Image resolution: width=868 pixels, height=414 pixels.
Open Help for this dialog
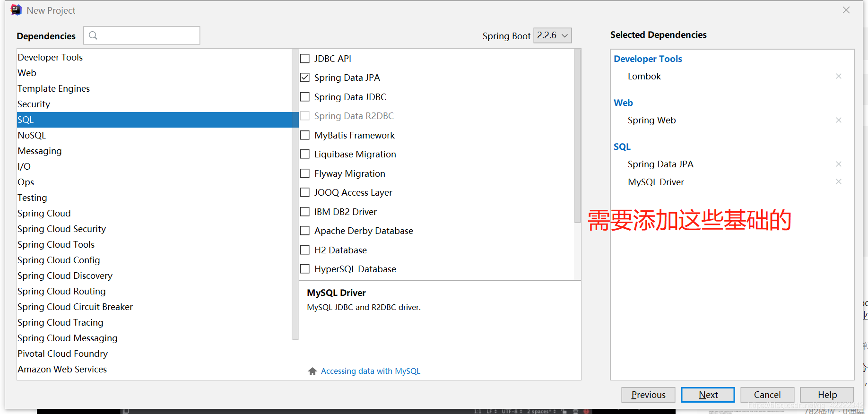click(x=827, y=395)
